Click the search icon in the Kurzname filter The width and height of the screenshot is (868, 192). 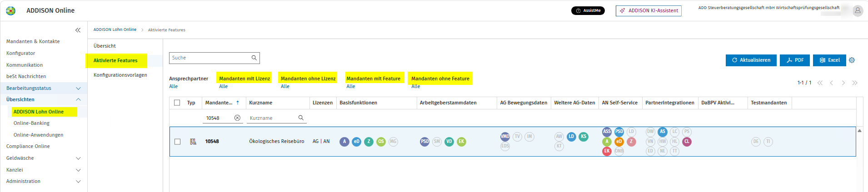301,118
